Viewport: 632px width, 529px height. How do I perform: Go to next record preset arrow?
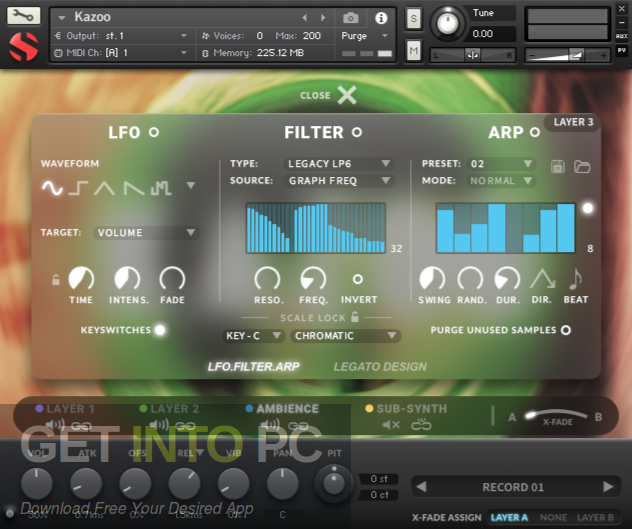click(608, 487)
